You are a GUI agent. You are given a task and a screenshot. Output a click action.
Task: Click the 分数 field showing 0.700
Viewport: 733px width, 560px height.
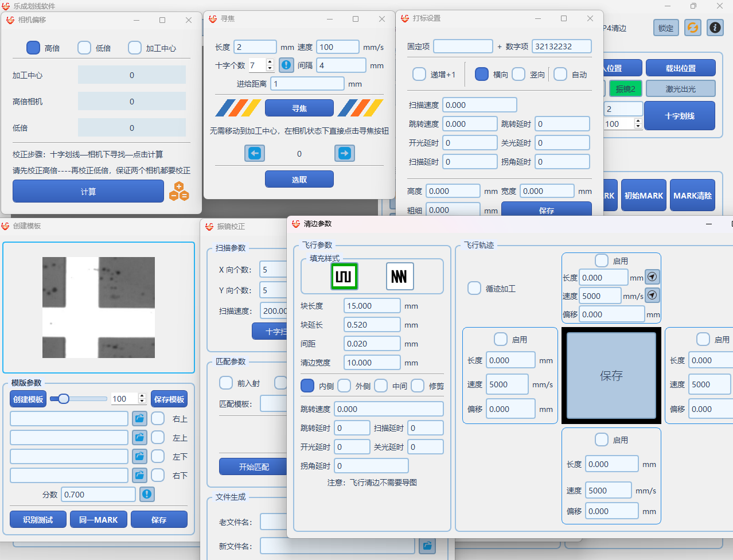click(99, 494)
